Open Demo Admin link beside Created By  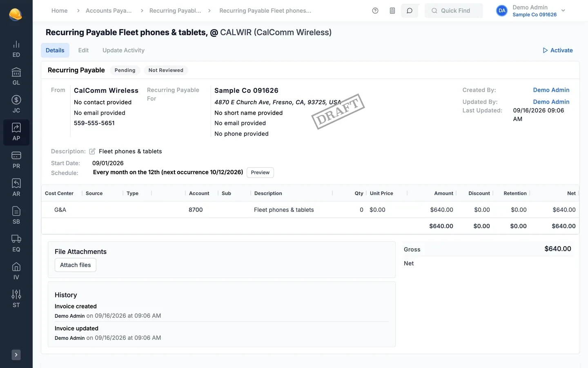point(551,90)
